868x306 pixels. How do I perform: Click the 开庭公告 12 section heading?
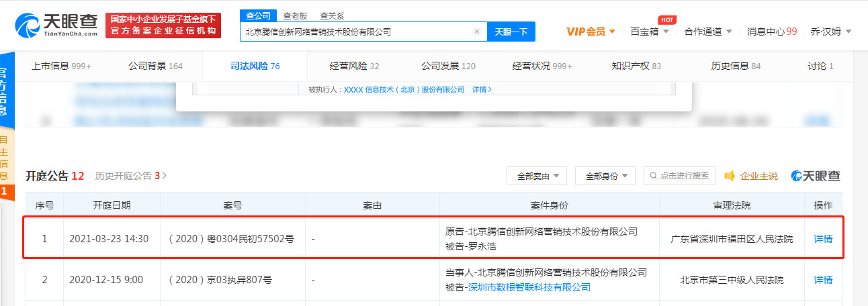(55, 176)
